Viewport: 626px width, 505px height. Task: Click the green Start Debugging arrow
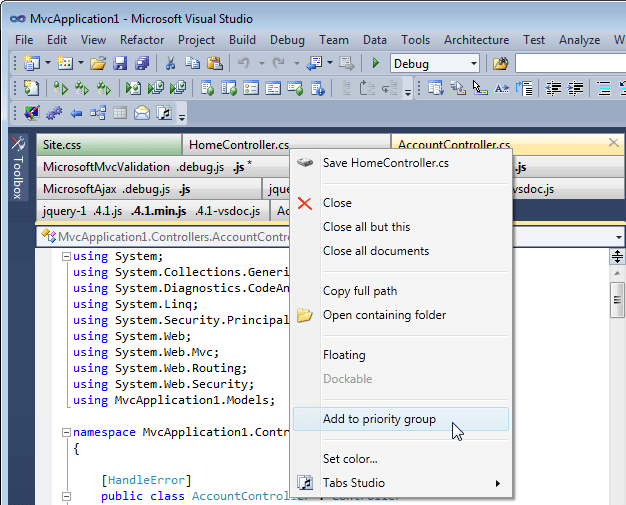(375, 63)
